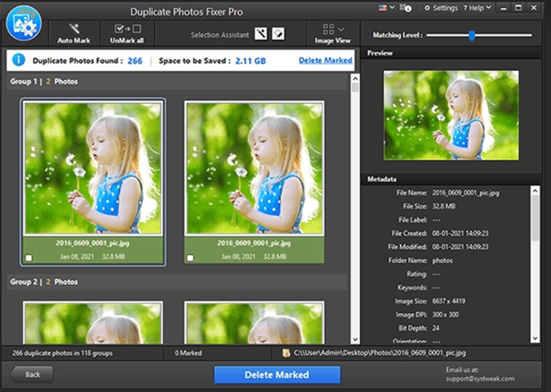Screen dimensions: 551x392
Task: Click the Metadata panel header
Action: pyautogui.click(x=451, y=179)
